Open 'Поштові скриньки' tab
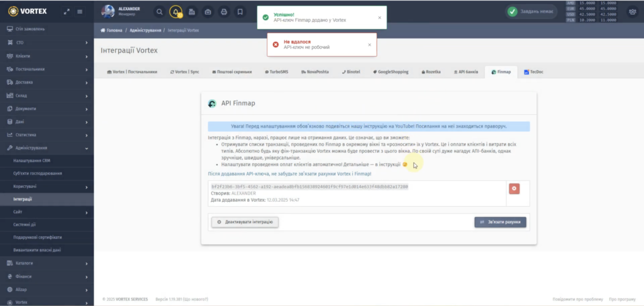The image size is (644, 306). [231, 72]
